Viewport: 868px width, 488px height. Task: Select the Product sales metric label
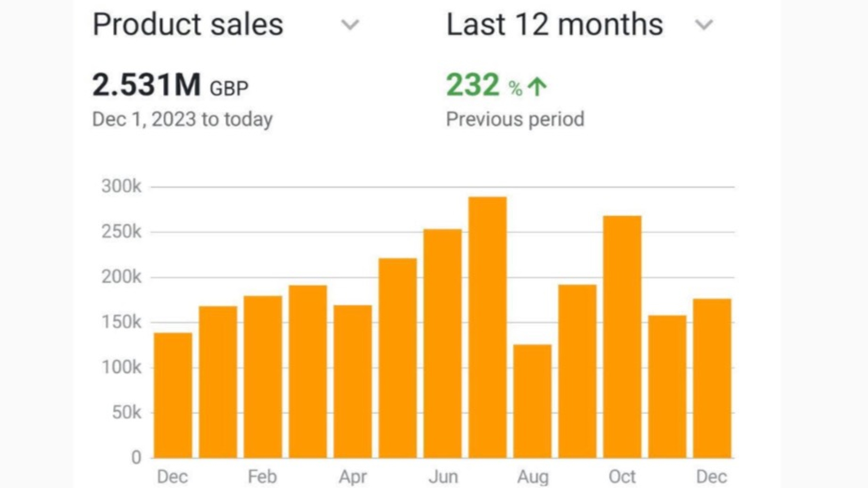pos(188,24)
